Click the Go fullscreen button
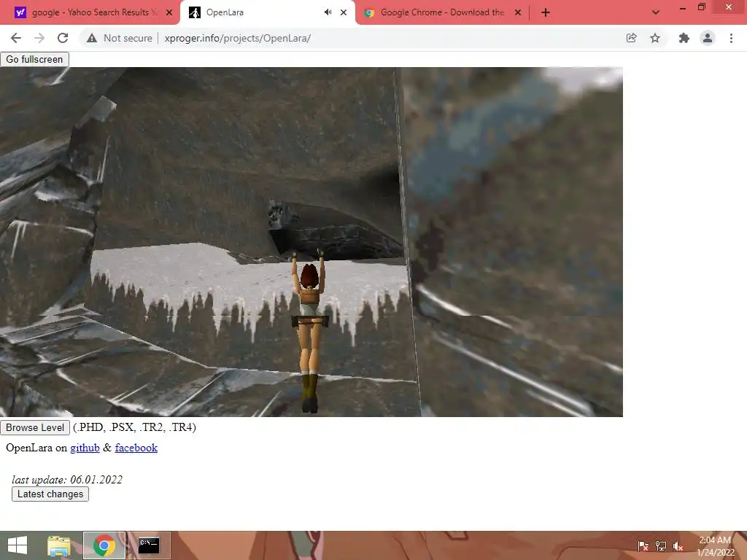747x560 pixels. click(x=34, y=59)
